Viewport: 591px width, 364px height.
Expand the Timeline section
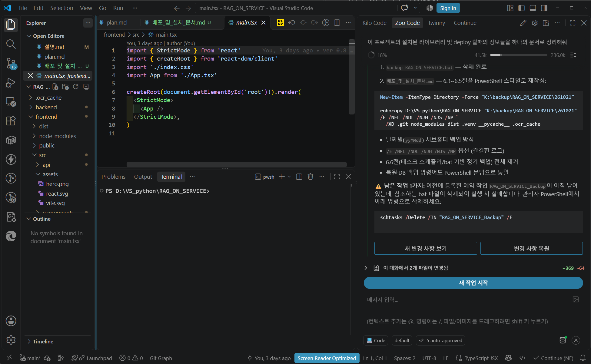click(x=43, y=341)
